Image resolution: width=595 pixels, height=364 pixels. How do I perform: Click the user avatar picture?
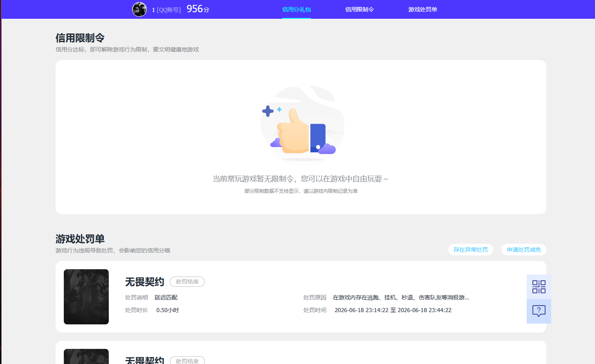[139, 9]
